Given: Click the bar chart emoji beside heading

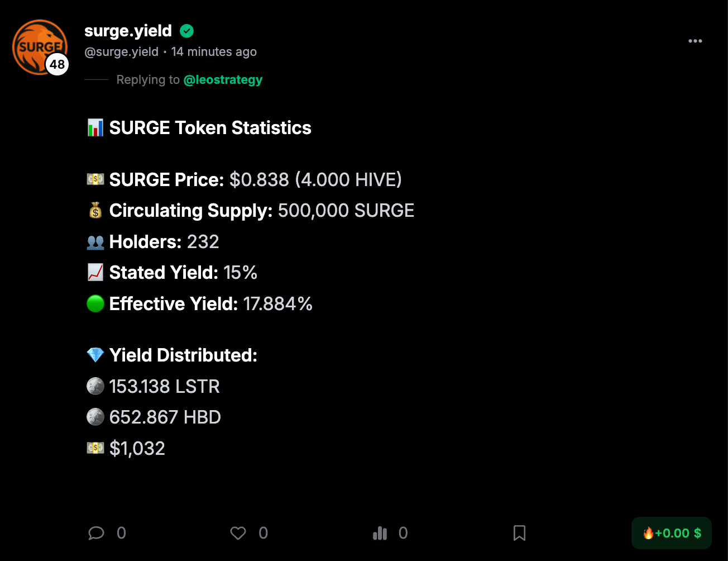Looking at the screenshot, I should [x=95, y=128].
